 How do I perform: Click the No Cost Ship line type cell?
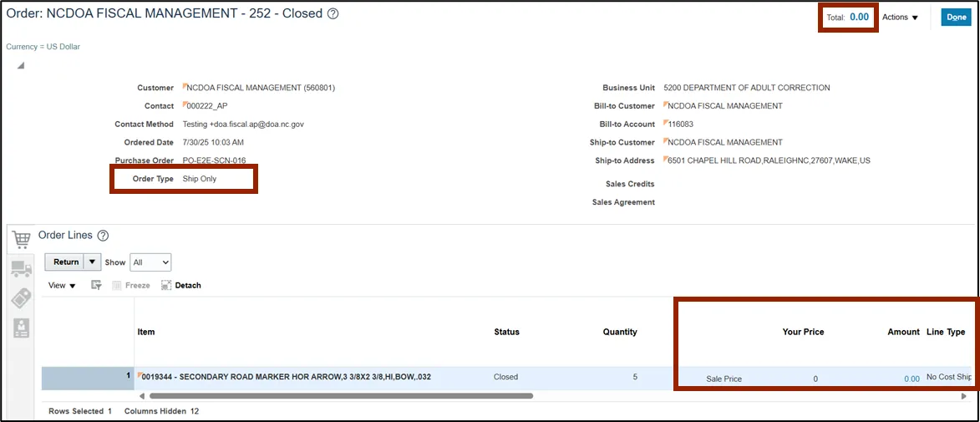[x=949, y=378]
